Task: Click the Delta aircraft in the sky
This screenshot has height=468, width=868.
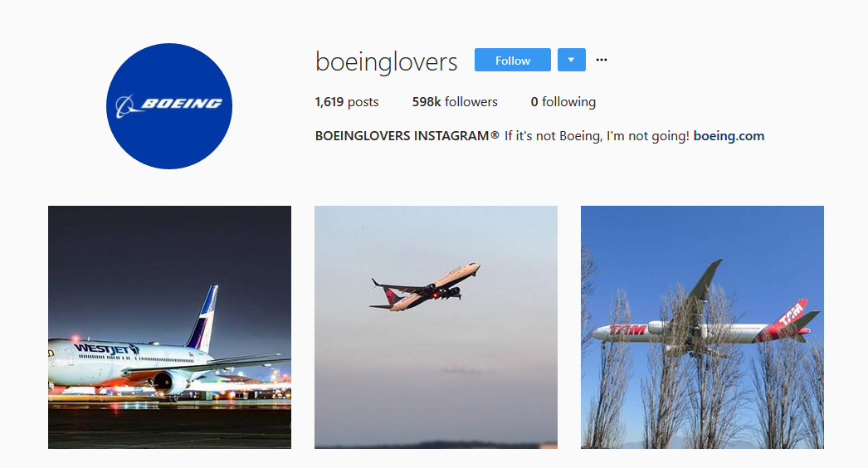Action: tap(425, 287)
